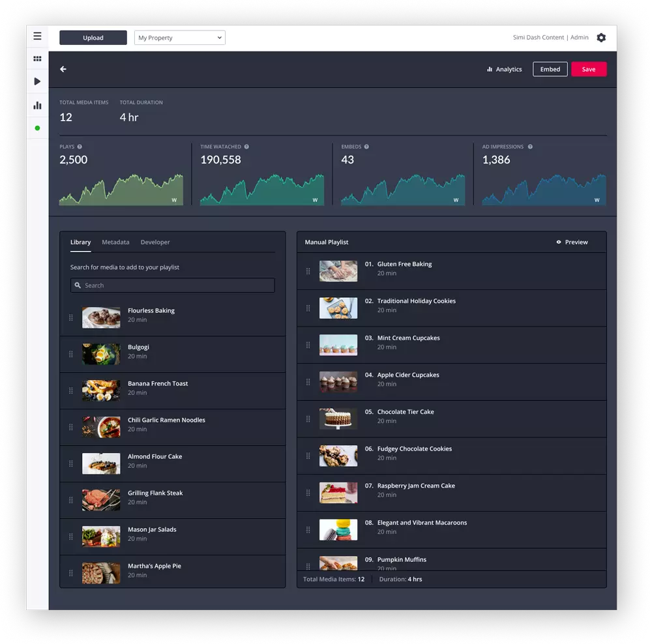Open Analytics in the header
650x644 pixels.
click(504, 69)
